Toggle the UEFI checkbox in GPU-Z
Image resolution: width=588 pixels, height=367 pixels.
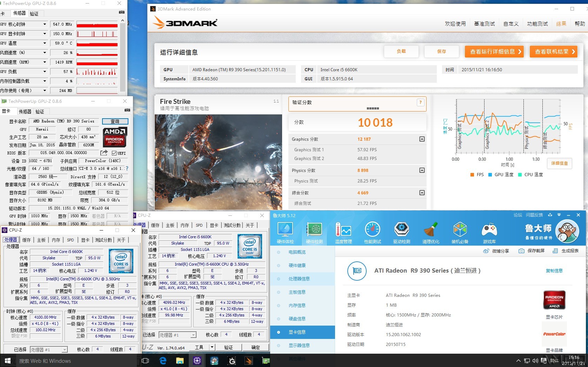pos(114,153)
